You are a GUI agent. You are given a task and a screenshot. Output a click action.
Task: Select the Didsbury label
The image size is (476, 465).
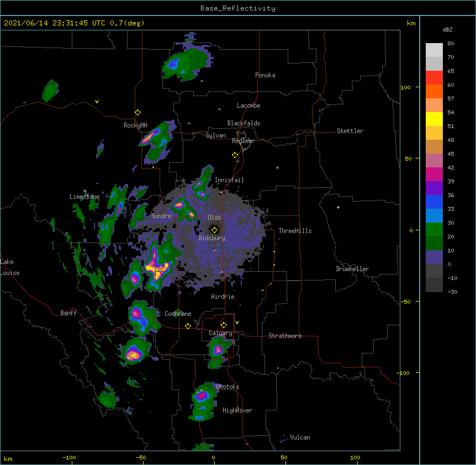[x=212, y=238]
